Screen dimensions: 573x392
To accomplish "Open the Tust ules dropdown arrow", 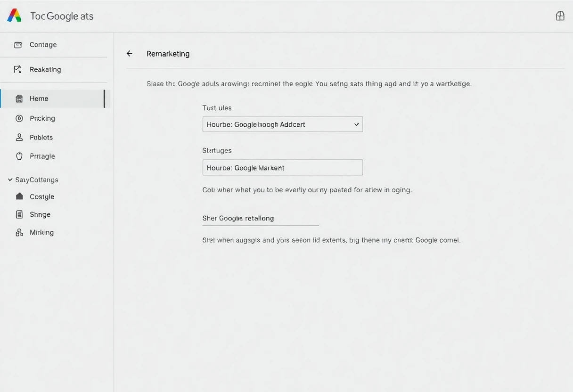I will 357,124.
